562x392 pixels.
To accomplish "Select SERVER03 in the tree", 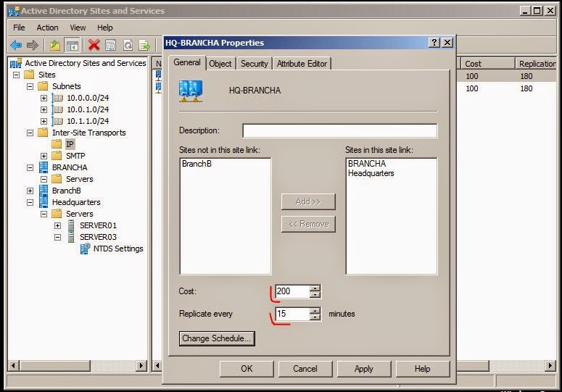I will [98, 237].
